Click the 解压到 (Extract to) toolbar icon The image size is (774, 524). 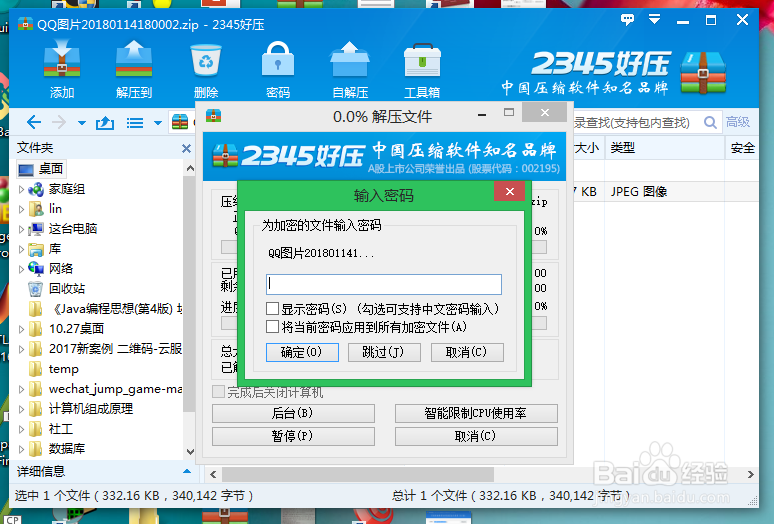click(134, 69)
